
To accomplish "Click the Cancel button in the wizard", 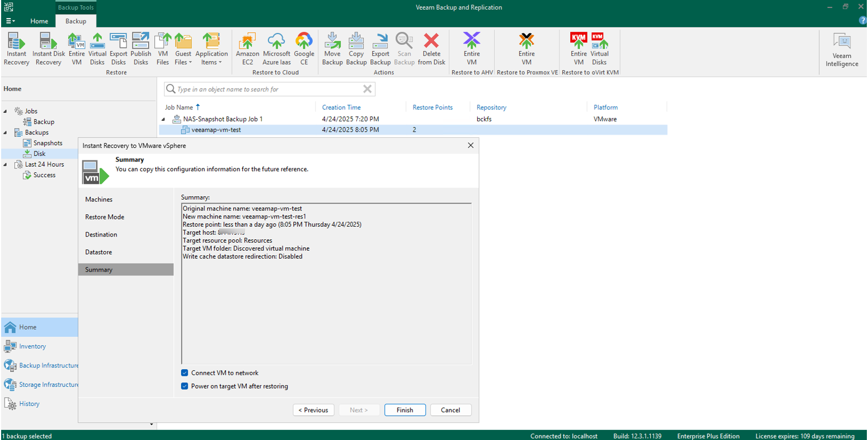I will click(450, 410).
